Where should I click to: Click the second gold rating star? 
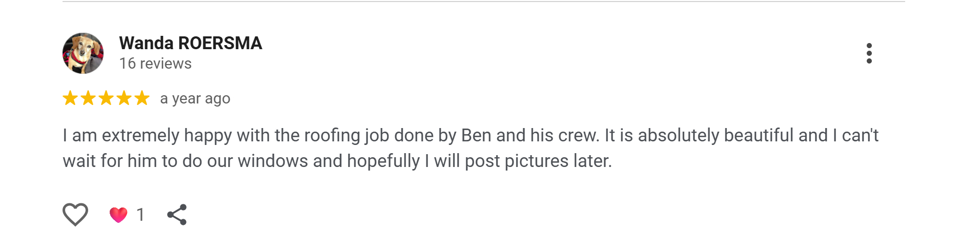click(x=88, y=98)
